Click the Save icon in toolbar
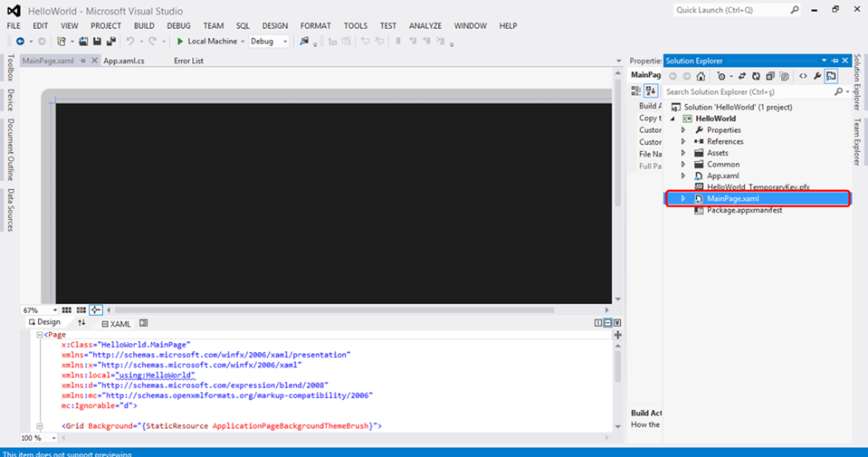868x457 pixels. (97, 42)
